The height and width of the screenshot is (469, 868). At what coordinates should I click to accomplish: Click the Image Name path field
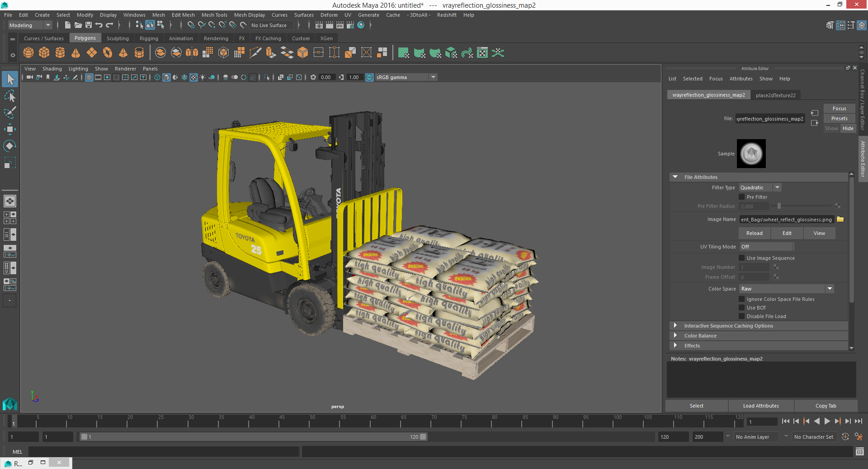pyautogui.click(x=787, y=220)
